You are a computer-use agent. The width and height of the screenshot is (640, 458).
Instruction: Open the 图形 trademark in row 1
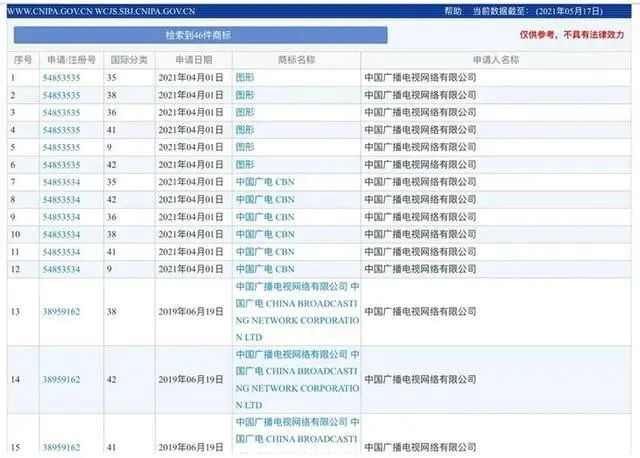coord(245,77)
